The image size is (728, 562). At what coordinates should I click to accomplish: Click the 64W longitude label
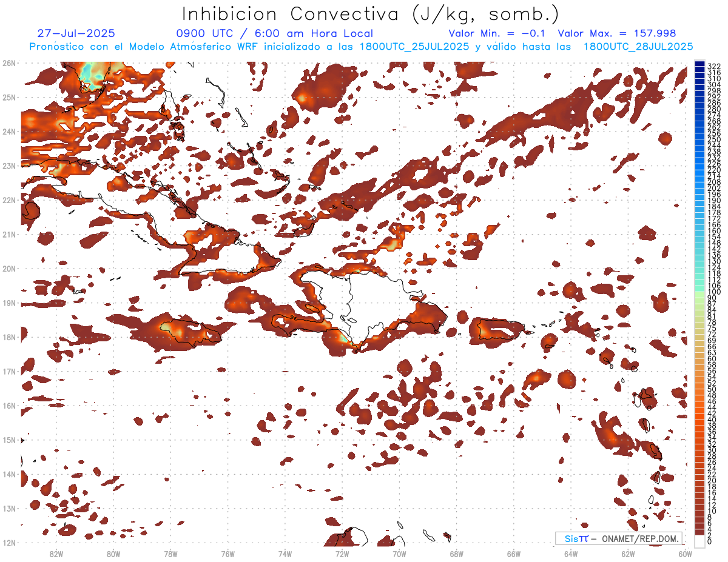coord(570,554)
